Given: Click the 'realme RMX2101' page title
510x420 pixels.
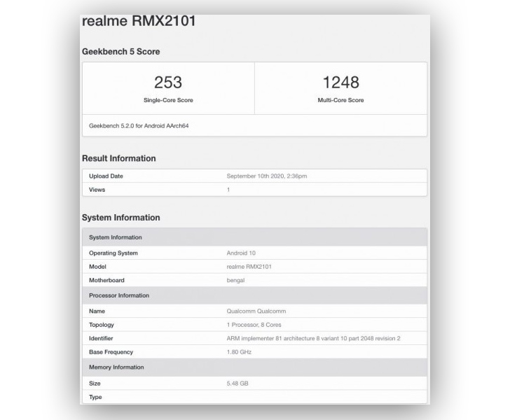Looking at the screenshot, I should (x=139, y=21).
